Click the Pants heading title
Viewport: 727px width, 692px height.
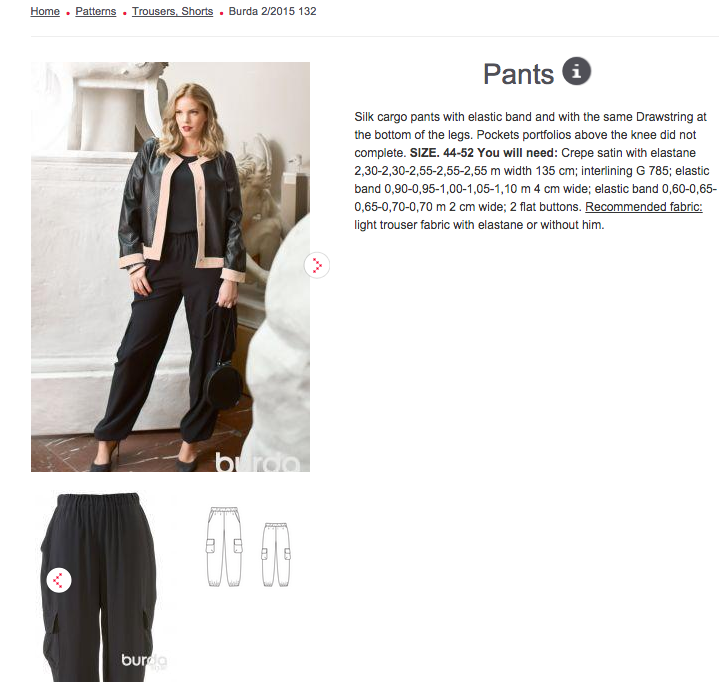[518, 74]
